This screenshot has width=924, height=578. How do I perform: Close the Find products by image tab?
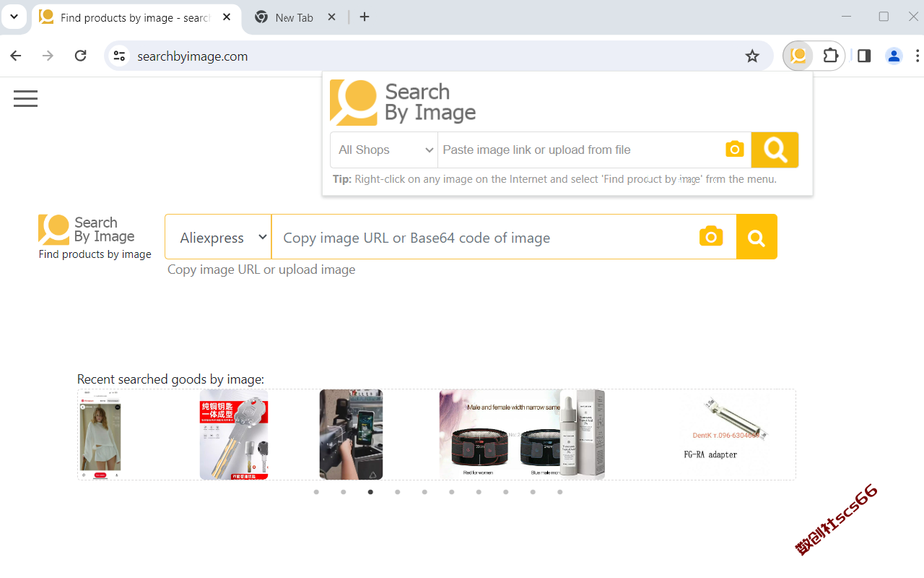(x=227, y=17)
